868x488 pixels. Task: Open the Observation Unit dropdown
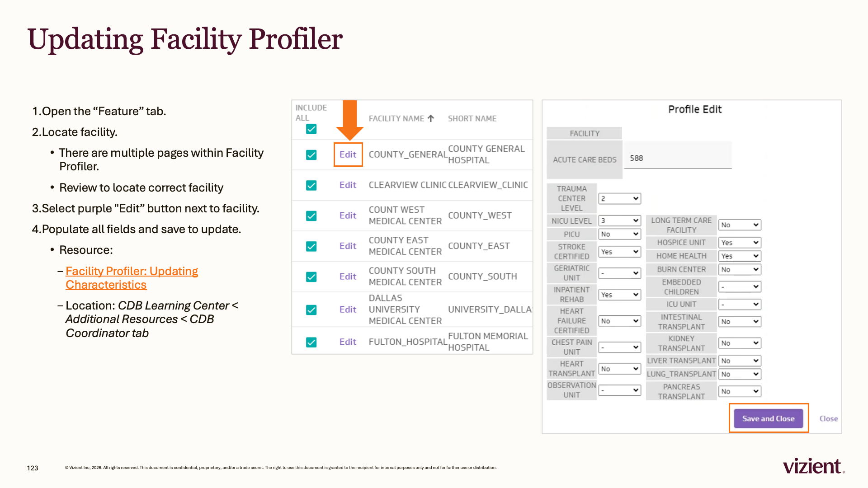point(619,390)
